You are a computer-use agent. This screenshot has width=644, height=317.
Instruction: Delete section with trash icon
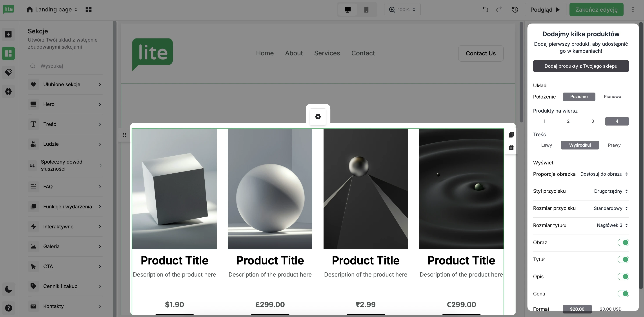click(x=511, y=148)
